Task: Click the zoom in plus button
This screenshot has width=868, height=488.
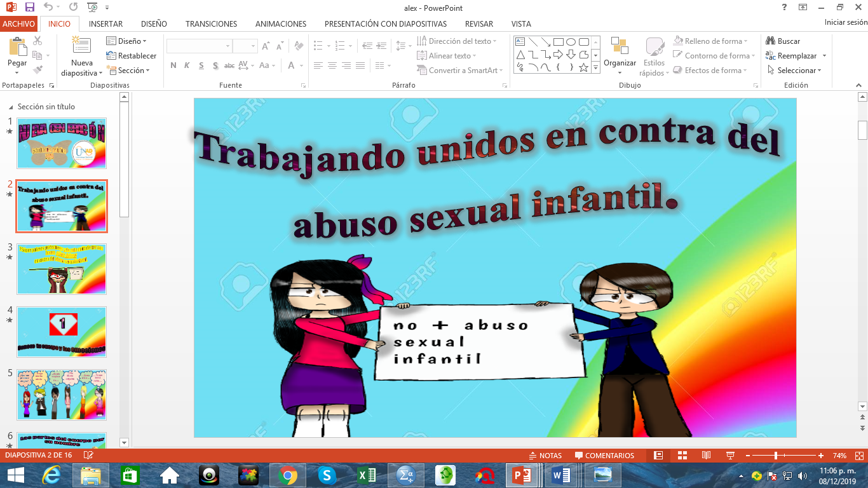Action: pos(821,456)
